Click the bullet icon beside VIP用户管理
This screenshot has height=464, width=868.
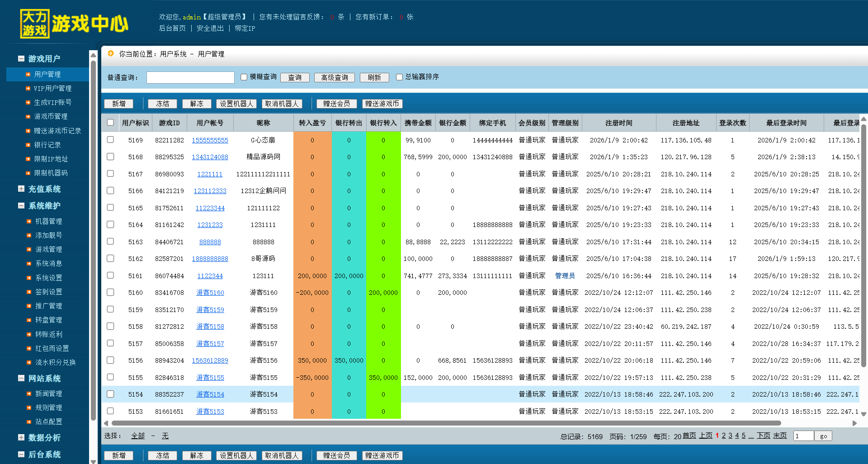point(28,89)
